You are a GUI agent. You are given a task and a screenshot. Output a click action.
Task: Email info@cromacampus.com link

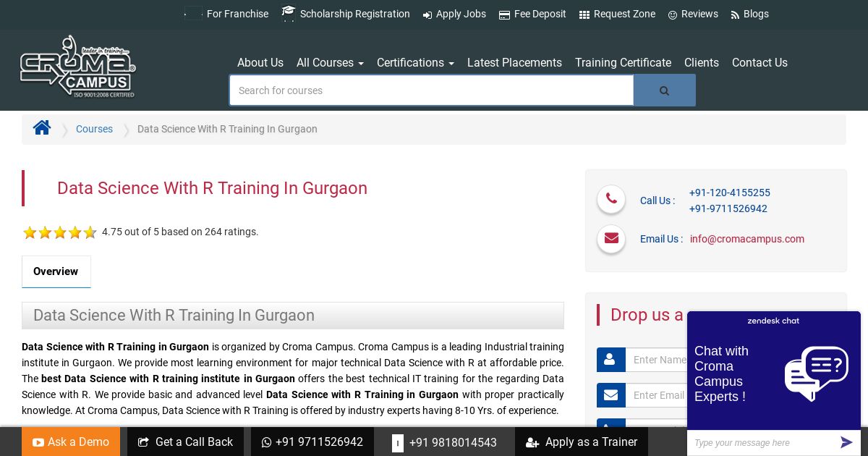(746, 239)
